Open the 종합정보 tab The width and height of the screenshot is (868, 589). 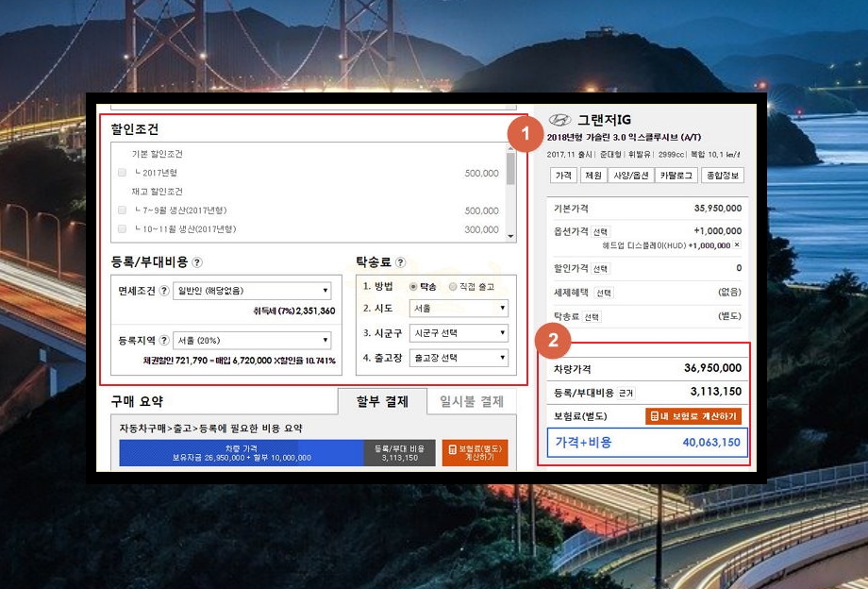pos(723,176)
